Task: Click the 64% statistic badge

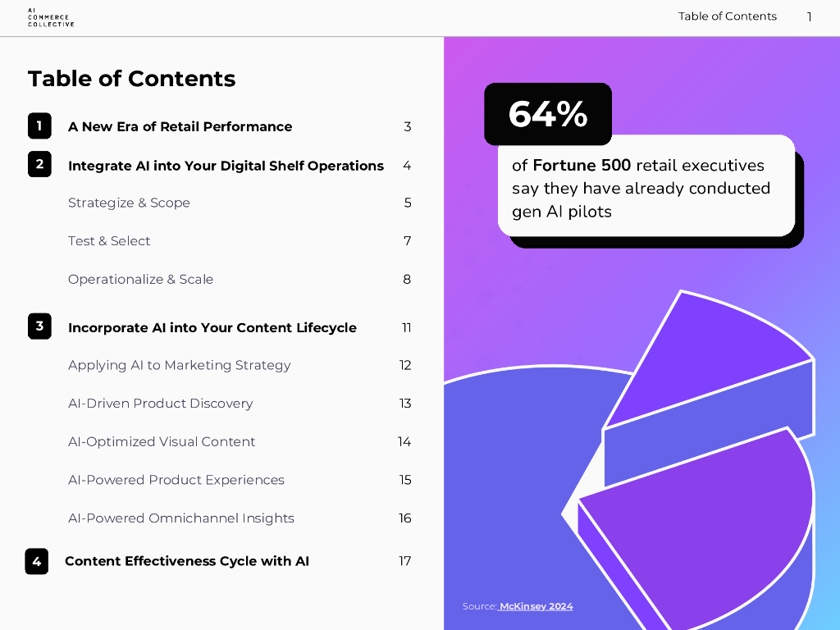Action: tap(548, 114)
